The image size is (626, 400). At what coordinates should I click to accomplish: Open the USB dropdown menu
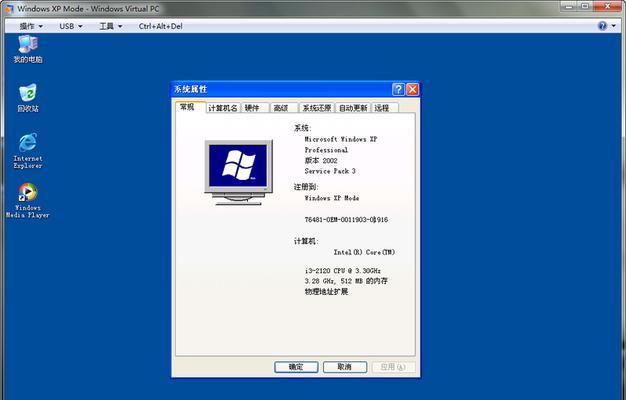(x=71, y=26)
